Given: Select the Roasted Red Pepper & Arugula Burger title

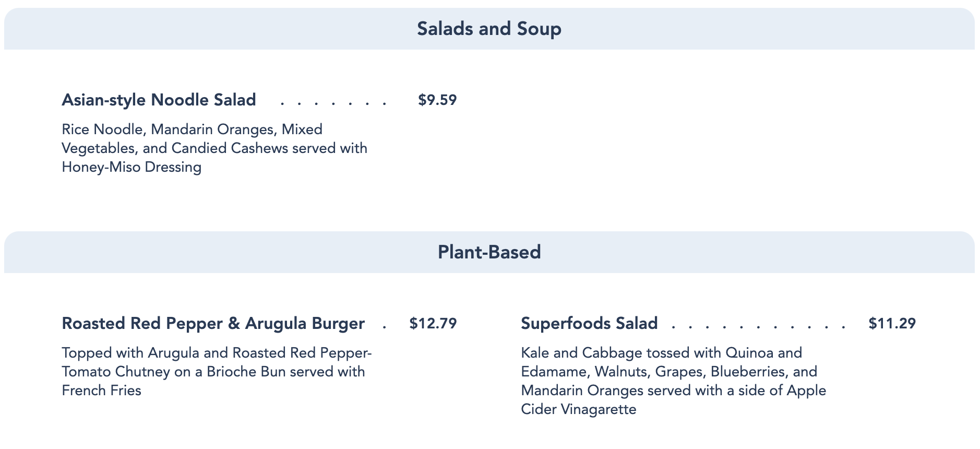Looking at the screenshot, I should click(213, 323).
